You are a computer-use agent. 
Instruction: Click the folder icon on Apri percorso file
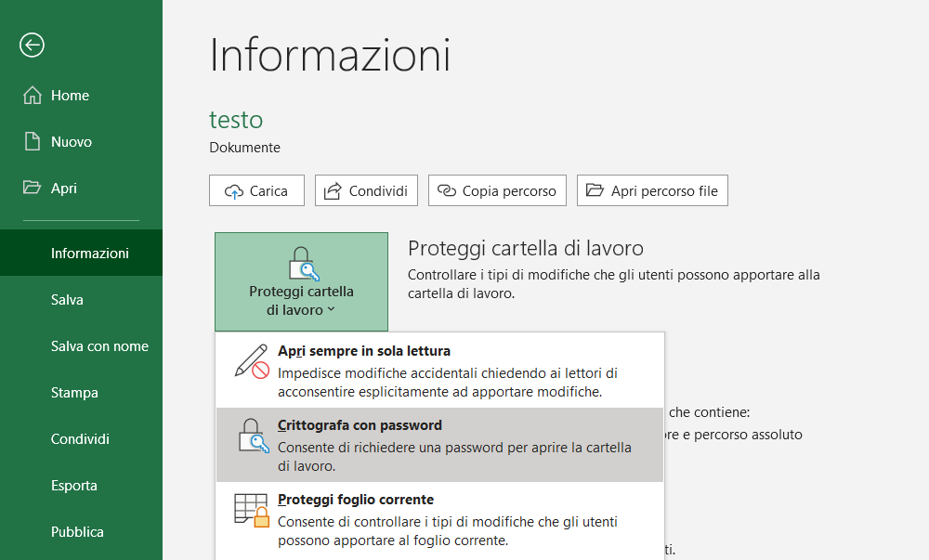[x=595, y=190]
